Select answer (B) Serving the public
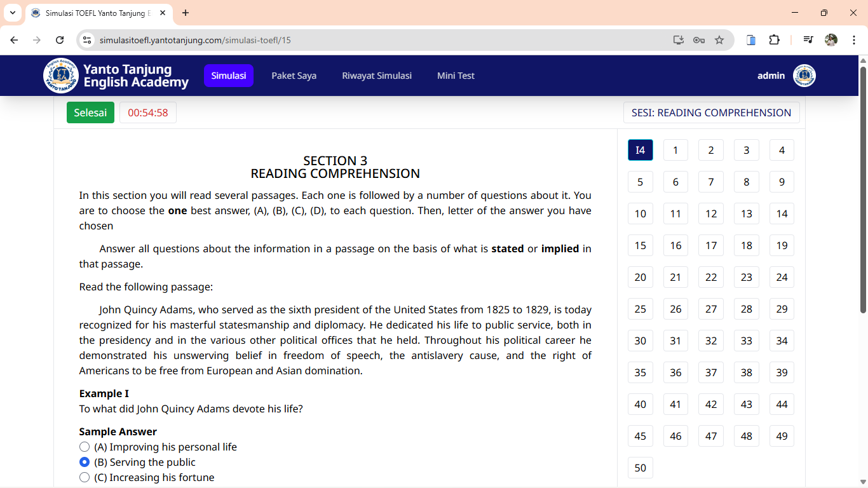This screenshot has height=488, width=868. click(85, 462)
